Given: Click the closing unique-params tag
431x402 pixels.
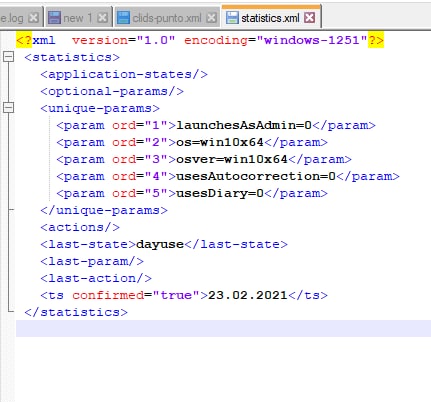Looking at the screenshot, I should pyautogui.click(x=104, y=210).
